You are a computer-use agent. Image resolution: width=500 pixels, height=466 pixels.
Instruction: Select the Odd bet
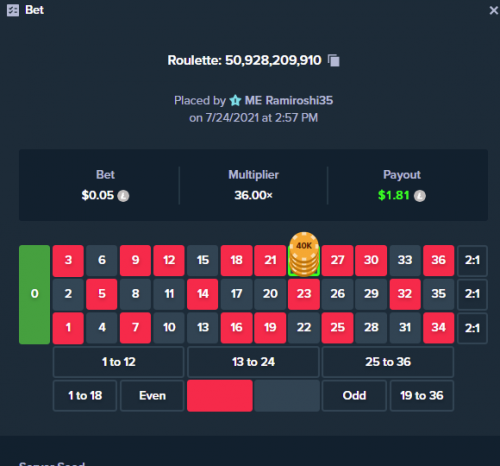(354, 396)
